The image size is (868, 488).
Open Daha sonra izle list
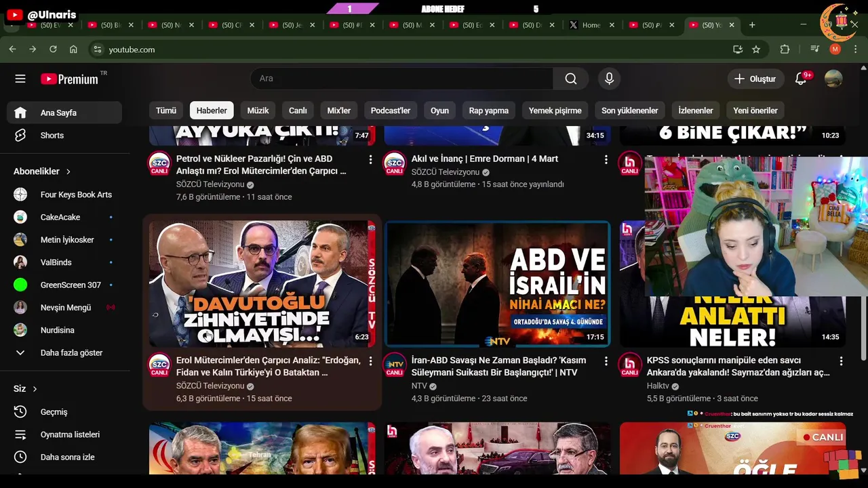point(64,457)
